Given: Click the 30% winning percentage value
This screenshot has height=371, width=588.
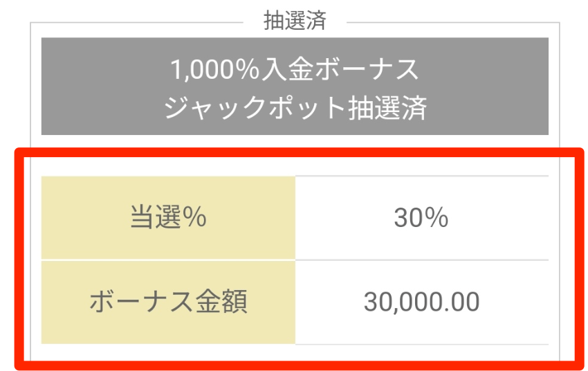Looking at the screenshot, I should [421, 217].
